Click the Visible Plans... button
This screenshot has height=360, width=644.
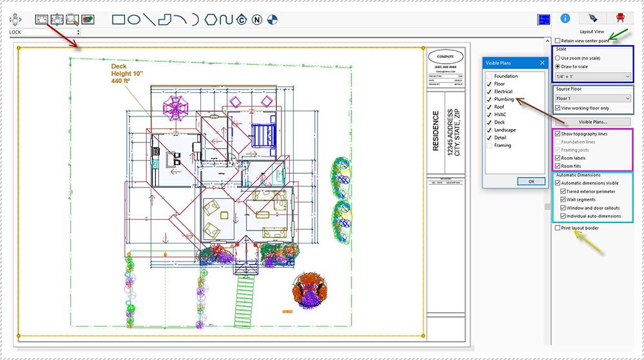click(592, 122)
